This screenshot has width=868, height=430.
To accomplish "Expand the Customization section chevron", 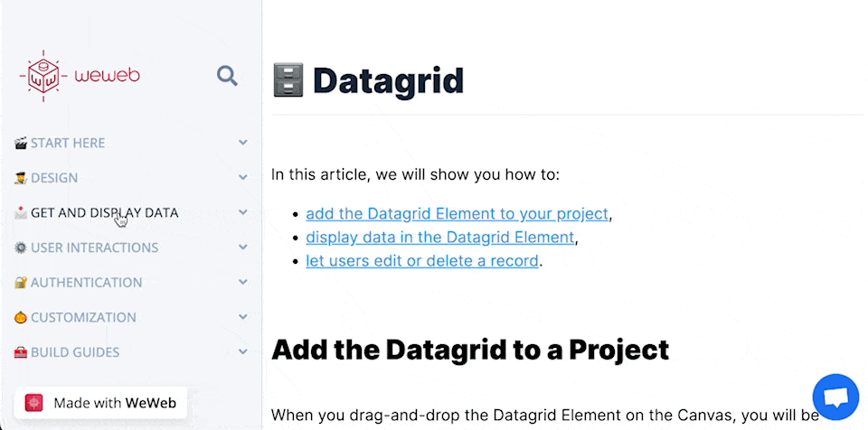I will tap(243, 317).
